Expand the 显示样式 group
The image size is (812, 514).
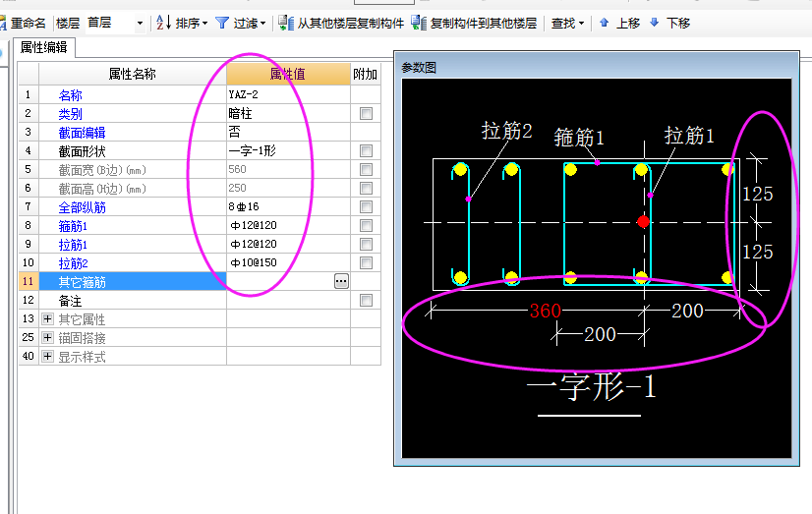tap(47, 356)
